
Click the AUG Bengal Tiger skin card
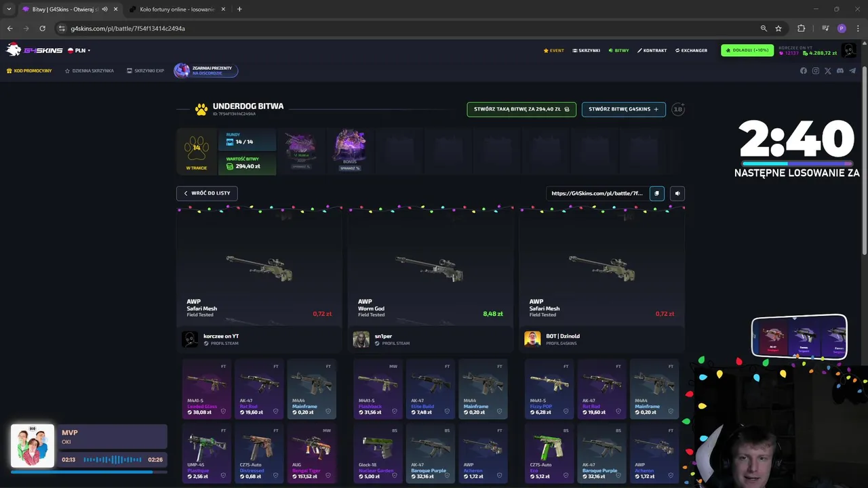pyautogui.click(x=311, y=453)
